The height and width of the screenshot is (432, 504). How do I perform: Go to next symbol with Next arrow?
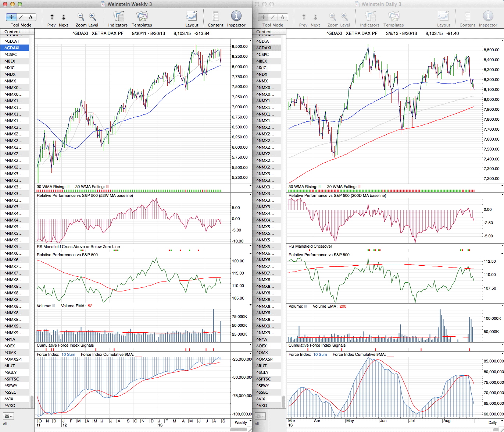(x=64, y=17)
